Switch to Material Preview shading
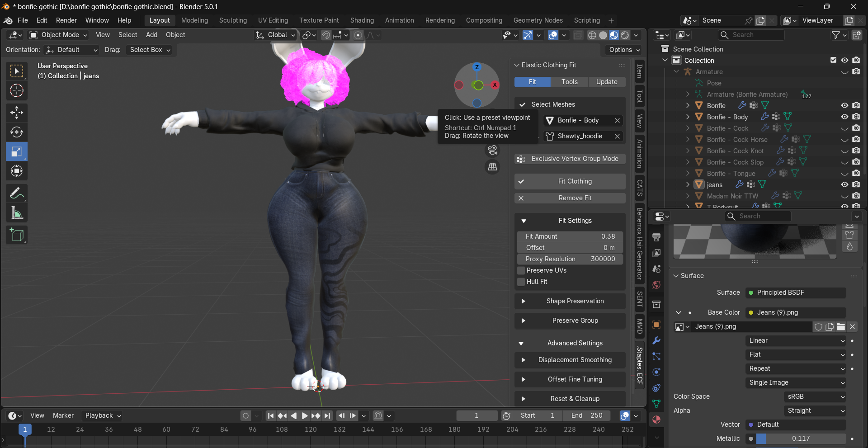 614,35
